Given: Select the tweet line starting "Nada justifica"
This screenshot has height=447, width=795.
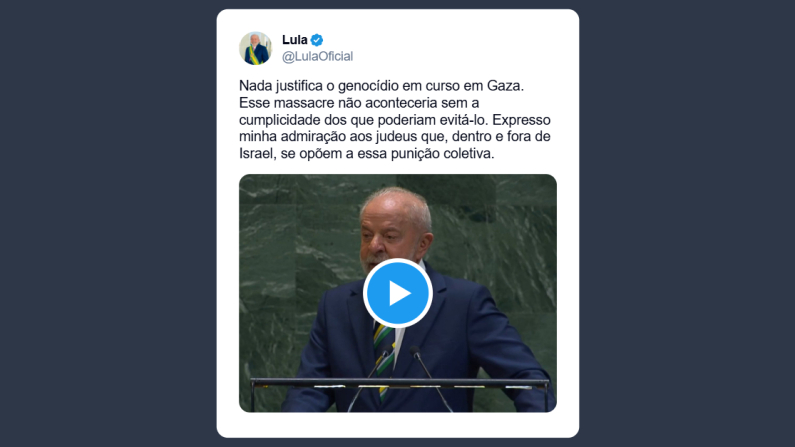Looking at the screenshot, I should (x=381, y=86).
